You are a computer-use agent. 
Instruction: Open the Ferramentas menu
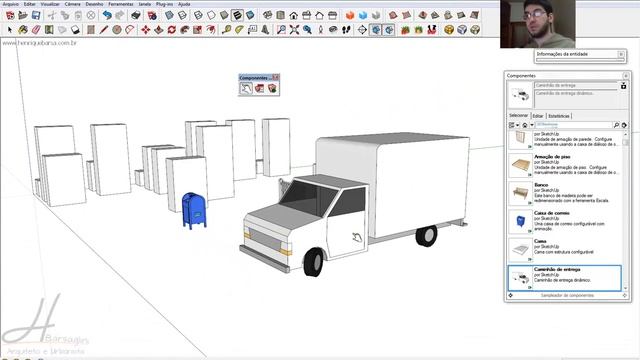120,4
